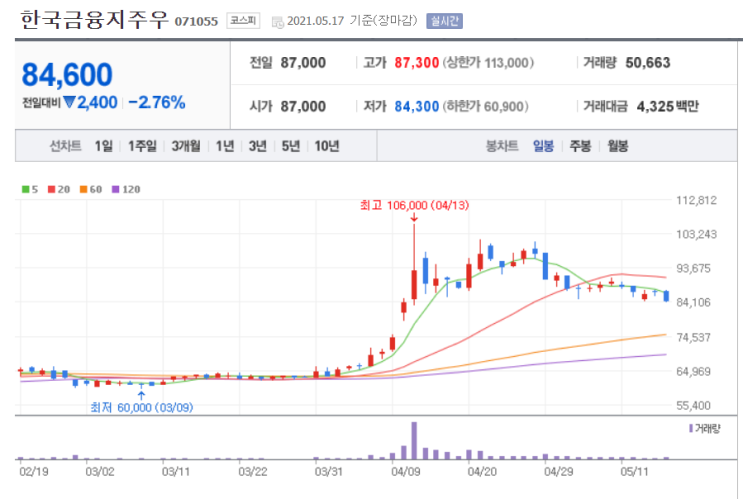Screen dimensions: 743x499
Task: Click the 고가 value 87,300
Action: [417, 63]
